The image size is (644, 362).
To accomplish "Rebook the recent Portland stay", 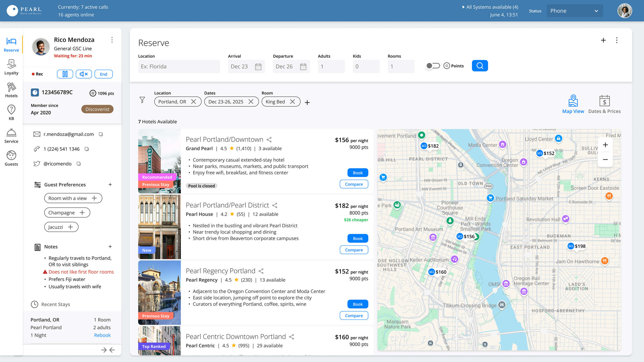I will click(102, 335).
